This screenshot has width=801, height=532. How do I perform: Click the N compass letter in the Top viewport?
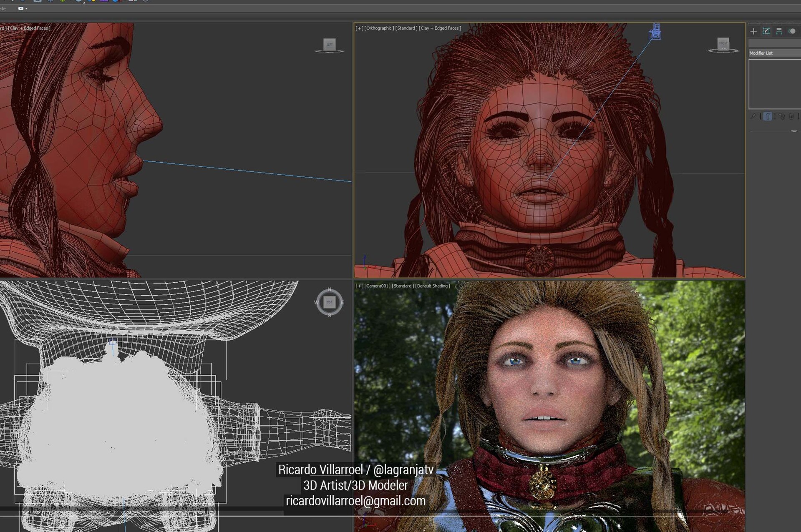[329, 289]
